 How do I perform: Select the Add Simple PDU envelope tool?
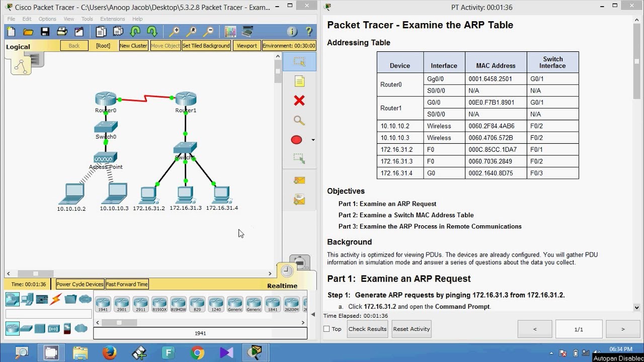click(x=299, y=180)
